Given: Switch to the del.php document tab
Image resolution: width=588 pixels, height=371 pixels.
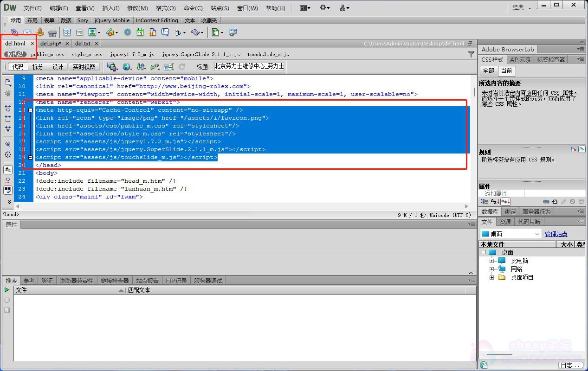Looking at the screenshot, I should 51,44.
